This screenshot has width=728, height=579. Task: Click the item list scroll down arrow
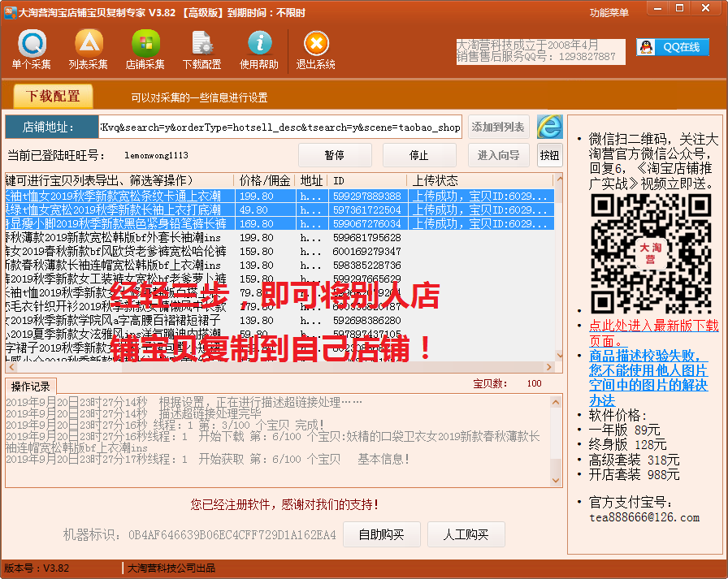559,356
